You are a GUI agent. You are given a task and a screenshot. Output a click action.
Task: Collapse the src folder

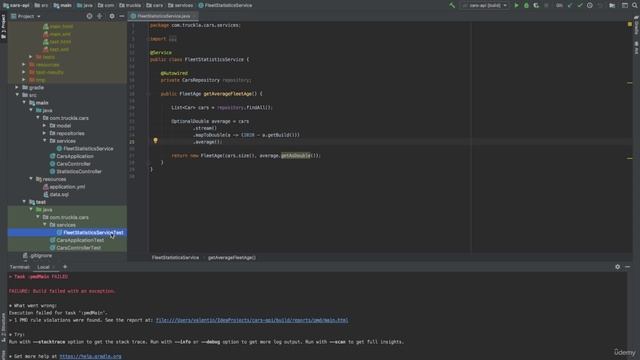pos(17,95)
